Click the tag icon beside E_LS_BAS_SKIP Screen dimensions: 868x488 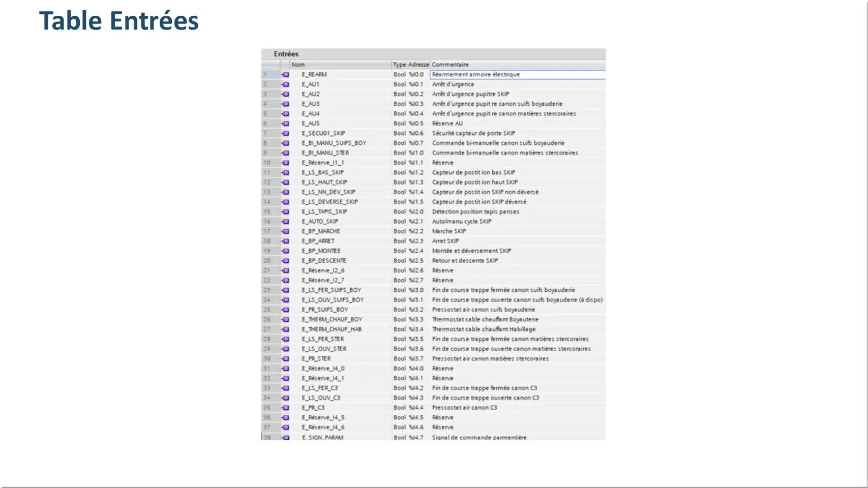pyautogui.click(x=285, y=172)
